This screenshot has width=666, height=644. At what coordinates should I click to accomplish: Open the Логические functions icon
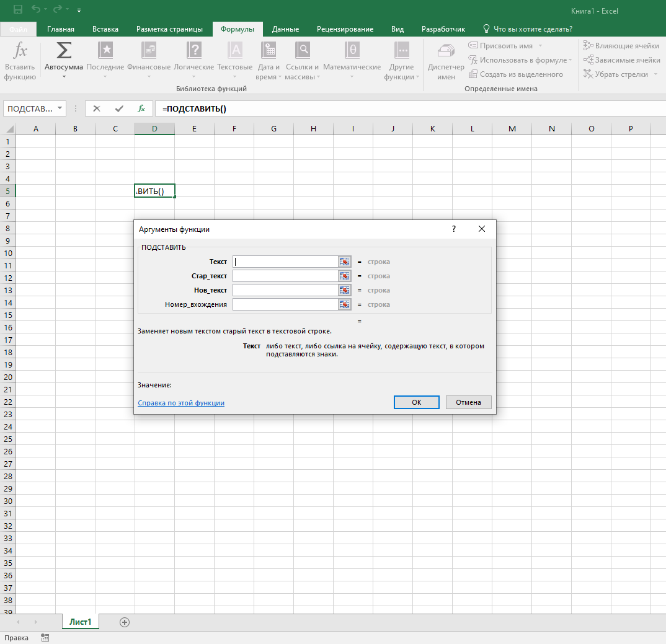coord(193,51)
